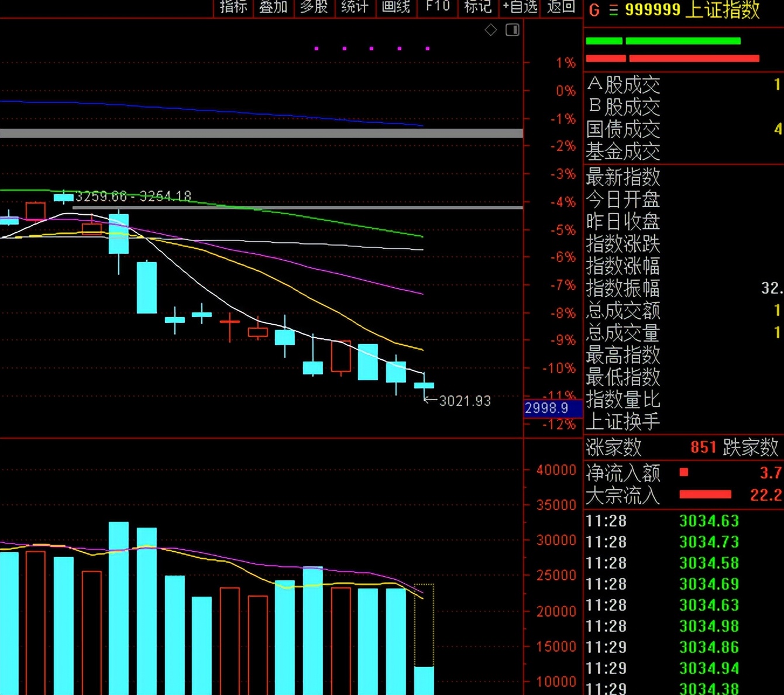Image resolution: width=784 pixels, height=695 pixels.
Task: Click the tick value 3034.86
Action: pos(709,647)
